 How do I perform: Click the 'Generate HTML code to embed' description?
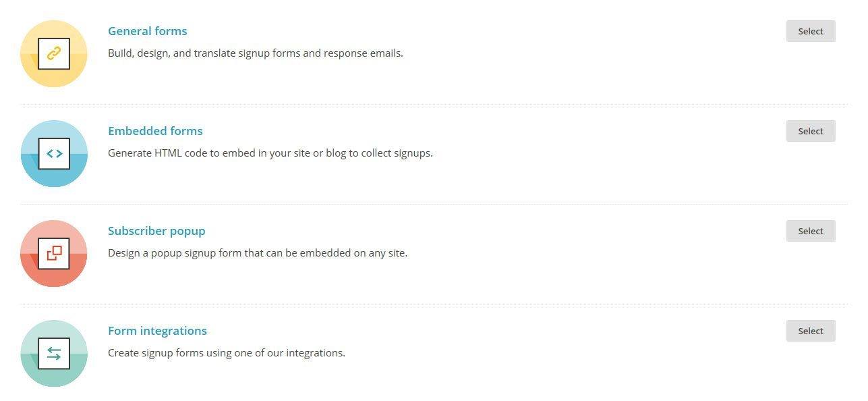pyautogui.click(x=270, y=153)
